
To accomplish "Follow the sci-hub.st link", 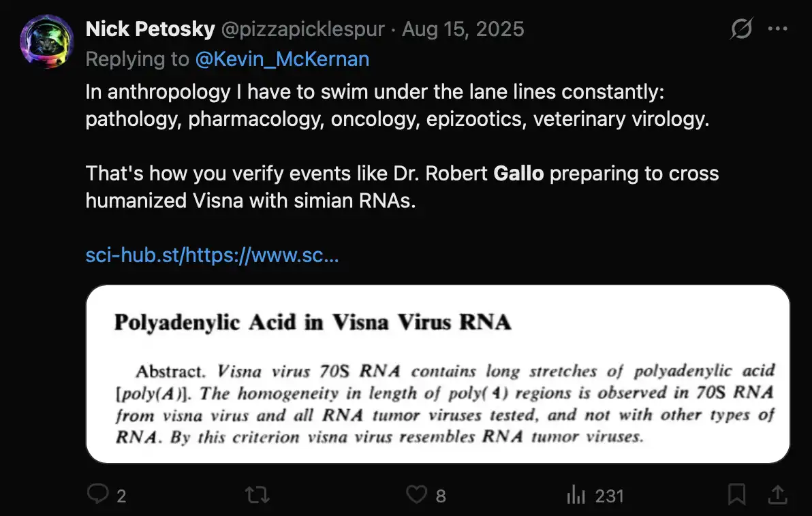I will pos(212,255).
